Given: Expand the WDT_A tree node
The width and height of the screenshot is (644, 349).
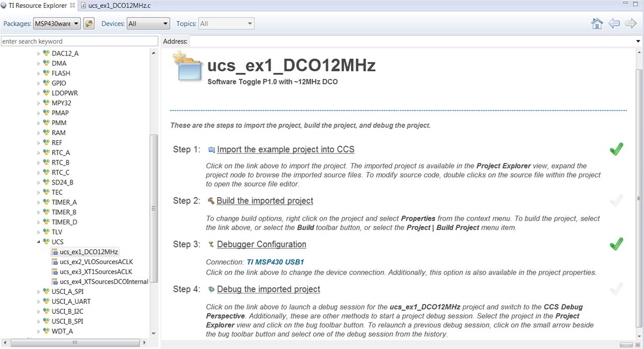Looking at the screenshot, I should [x=39, y=332].
